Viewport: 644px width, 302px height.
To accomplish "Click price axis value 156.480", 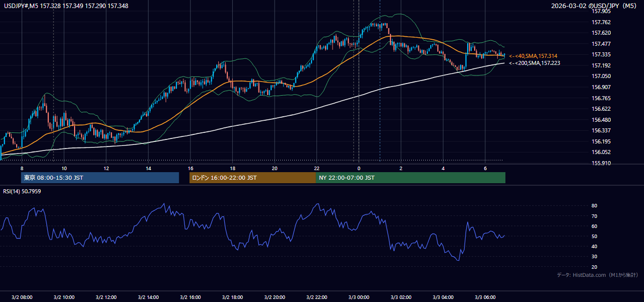I will click(601, 120).
